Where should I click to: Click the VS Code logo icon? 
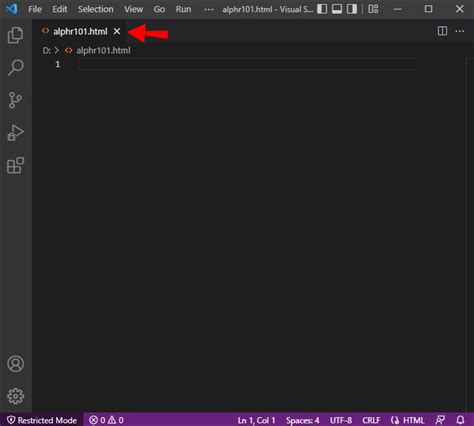[12, 9]
